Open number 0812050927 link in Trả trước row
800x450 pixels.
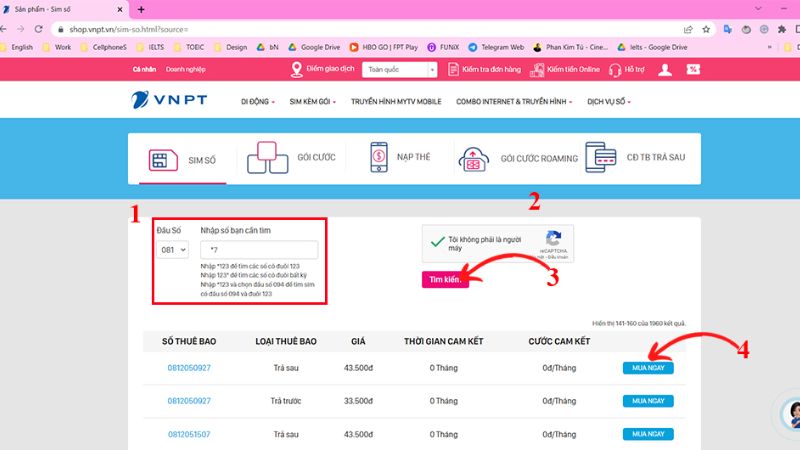(189, 401)
